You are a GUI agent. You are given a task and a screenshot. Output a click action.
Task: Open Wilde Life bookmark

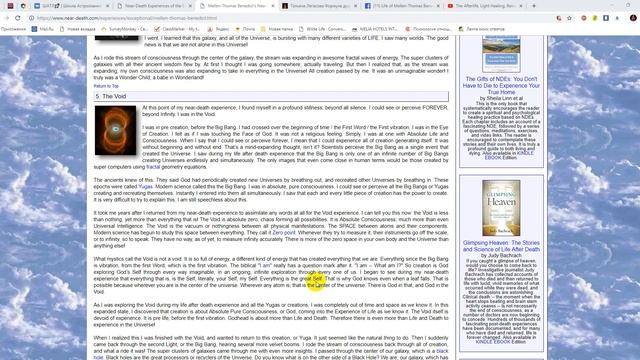pyautogui.click(x=322, y=29)
